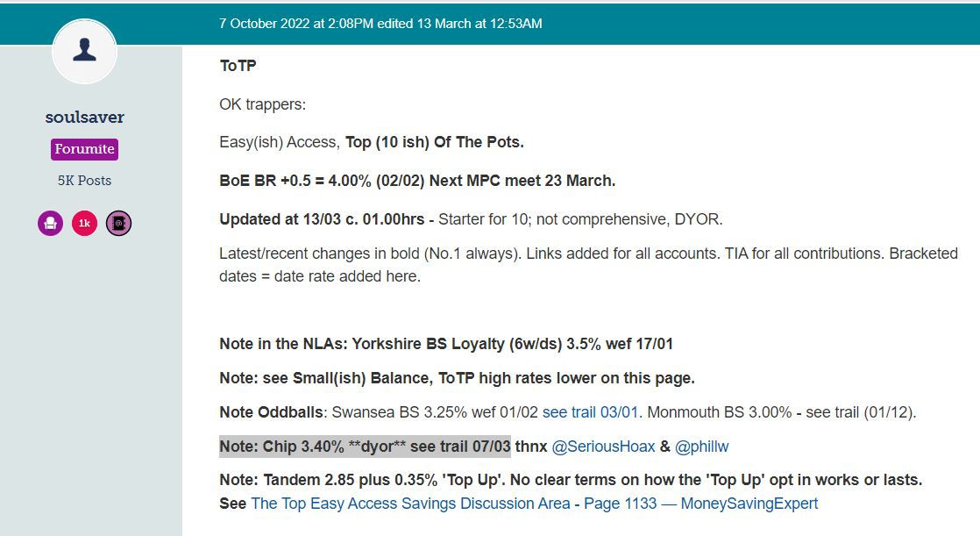Click the ToTP post heading

238,66
